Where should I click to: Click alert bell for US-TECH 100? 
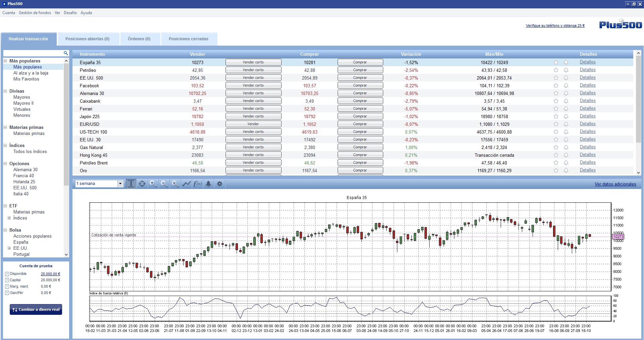(566, 132)
